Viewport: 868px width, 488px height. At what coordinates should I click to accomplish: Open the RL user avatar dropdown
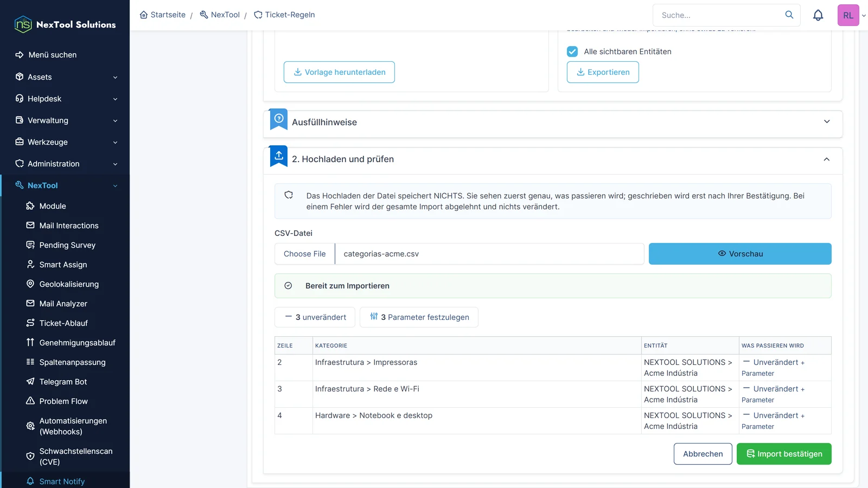pyautogui.click(x=852, y=15)
